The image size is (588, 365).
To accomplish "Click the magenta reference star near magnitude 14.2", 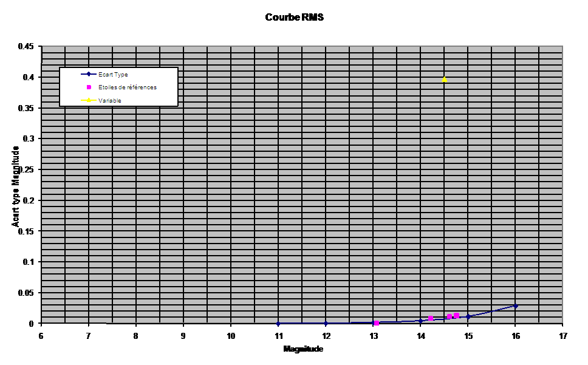I will click(x=431, y=318).
